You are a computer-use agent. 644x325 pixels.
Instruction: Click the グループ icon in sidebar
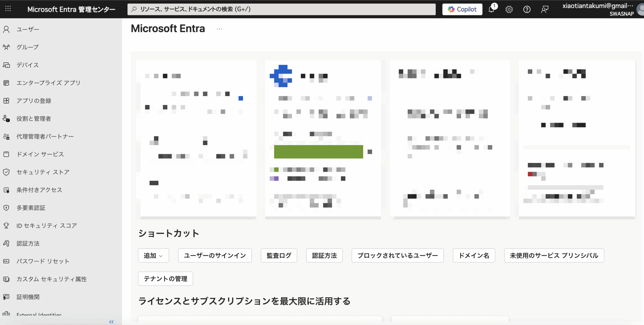pyautogui.click(x=6, y=47)
